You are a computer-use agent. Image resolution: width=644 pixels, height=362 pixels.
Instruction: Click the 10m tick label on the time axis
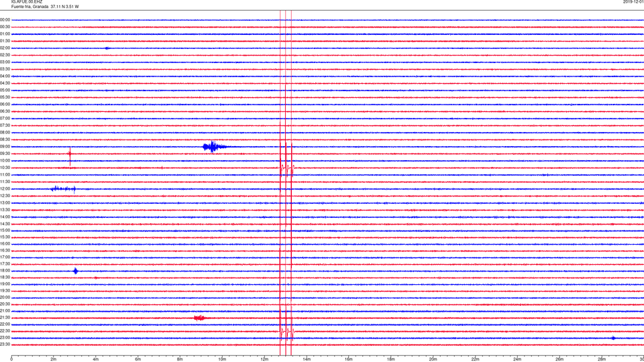[222, 359]
